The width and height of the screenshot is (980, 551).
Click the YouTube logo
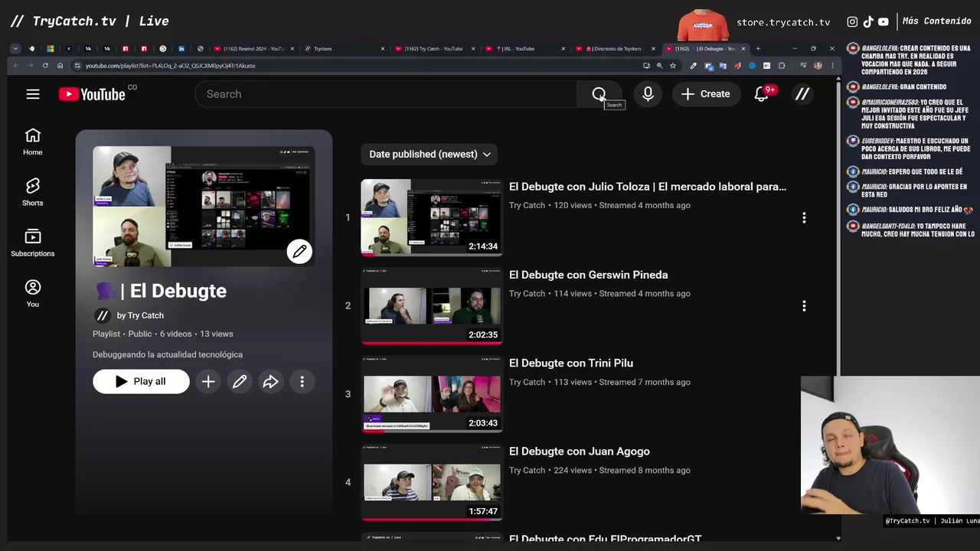click(92, 94)
